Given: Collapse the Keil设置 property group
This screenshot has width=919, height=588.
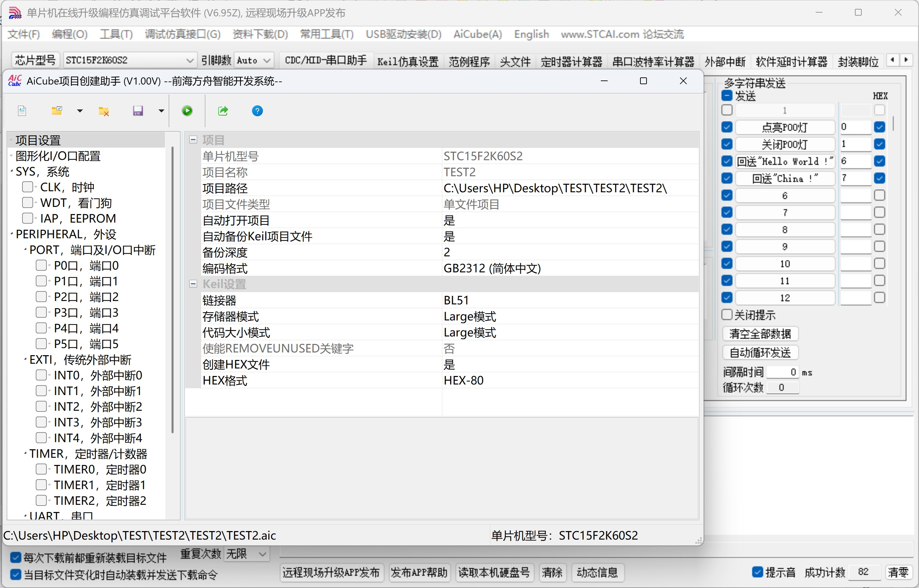Looking at the screenshot, I should click(x=193, y=284).
